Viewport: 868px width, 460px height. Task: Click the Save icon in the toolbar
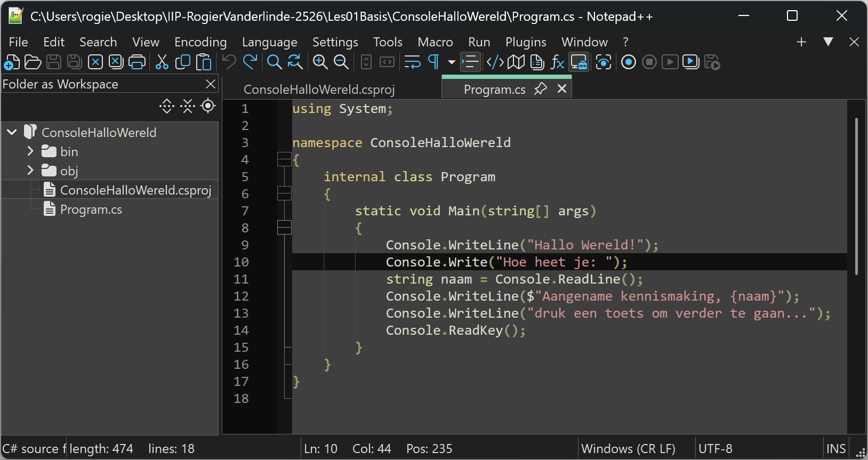(x=54, y=62)
